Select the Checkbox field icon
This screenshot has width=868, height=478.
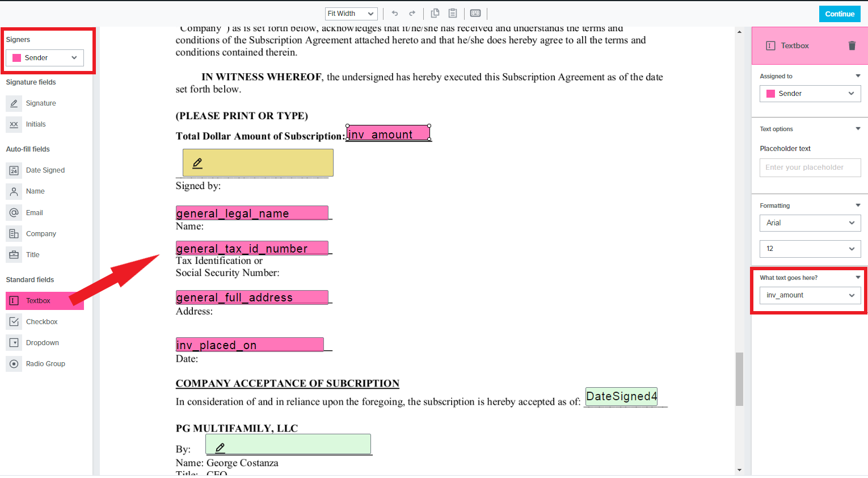pos(14,322)
